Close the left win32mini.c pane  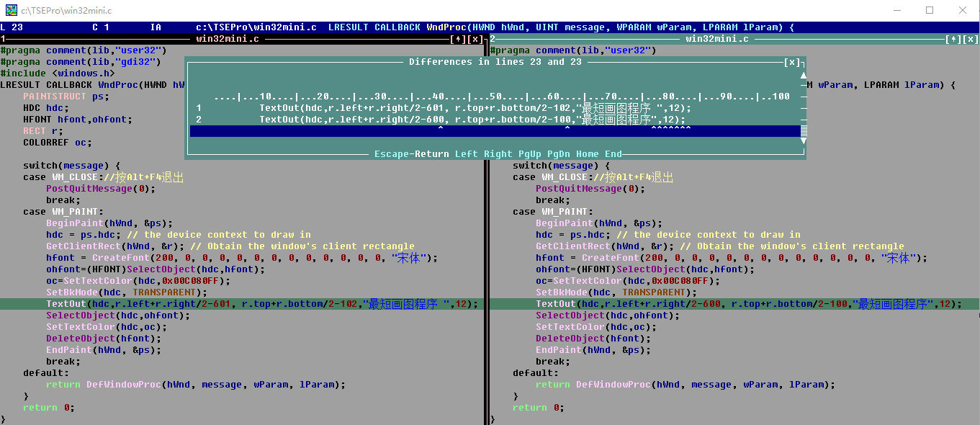(475, 39)
